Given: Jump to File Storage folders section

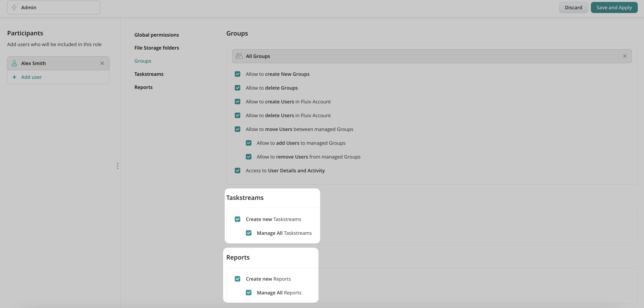Looking at the screenshot, I should 156,48.
